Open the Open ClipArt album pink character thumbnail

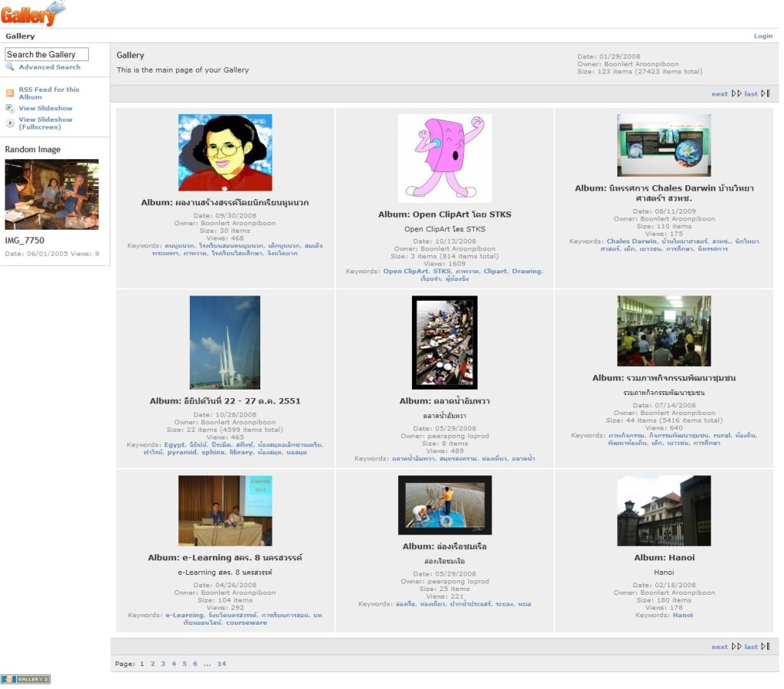444,158
